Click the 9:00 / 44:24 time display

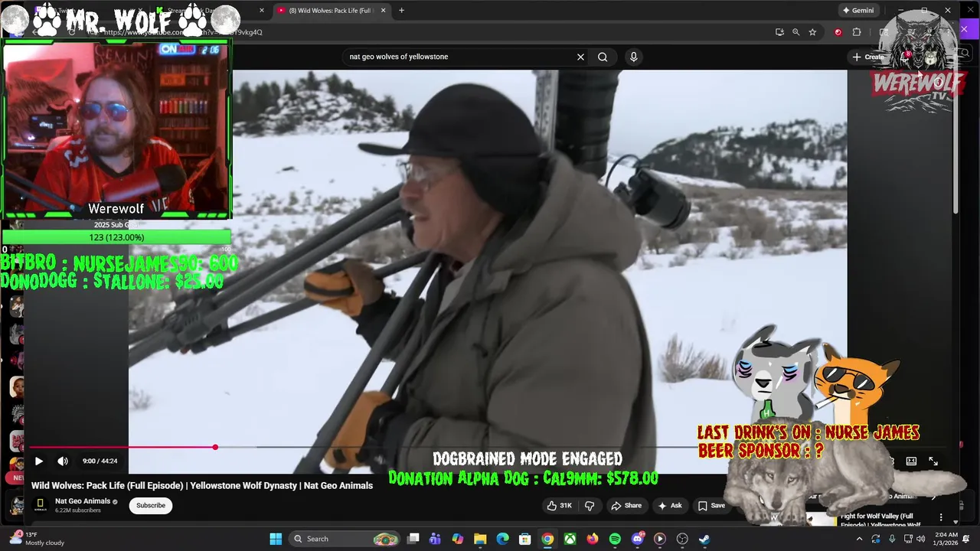click(x=100, y=461)
